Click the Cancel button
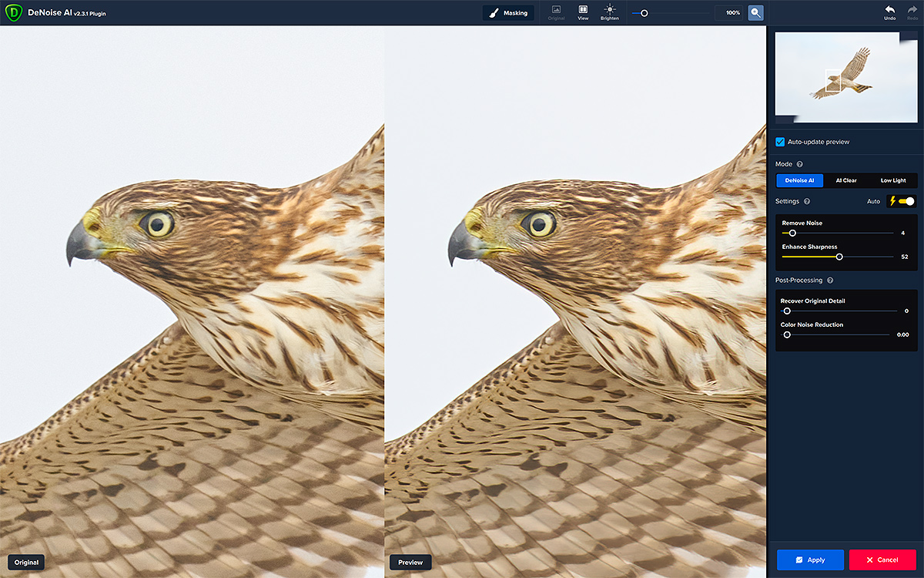924x578 pixels. 882,560
